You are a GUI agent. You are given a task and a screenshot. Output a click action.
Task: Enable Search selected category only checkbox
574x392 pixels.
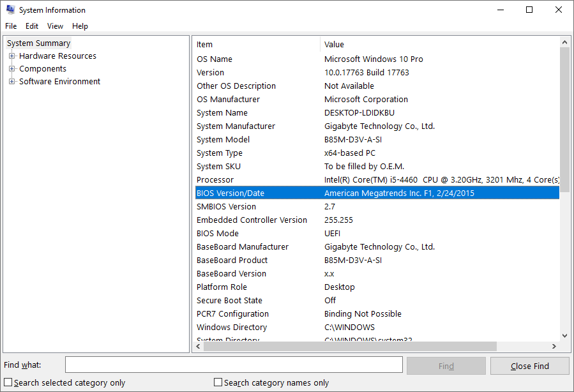point(8,382)
